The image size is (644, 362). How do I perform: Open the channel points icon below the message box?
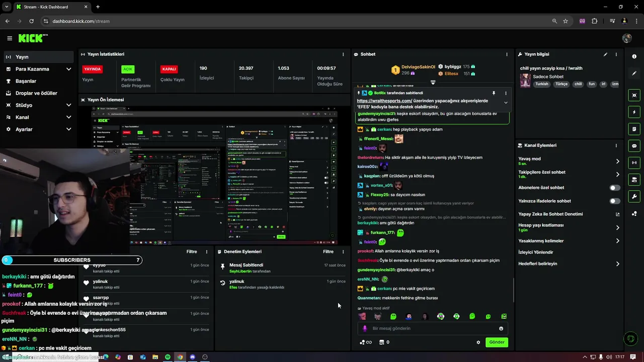[x=366, y=342]
